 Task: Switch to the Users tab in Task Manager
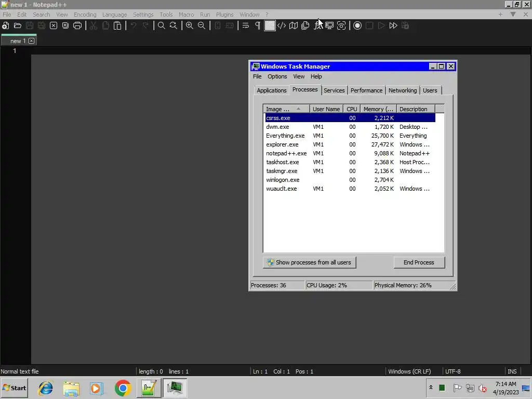[430, 90]
